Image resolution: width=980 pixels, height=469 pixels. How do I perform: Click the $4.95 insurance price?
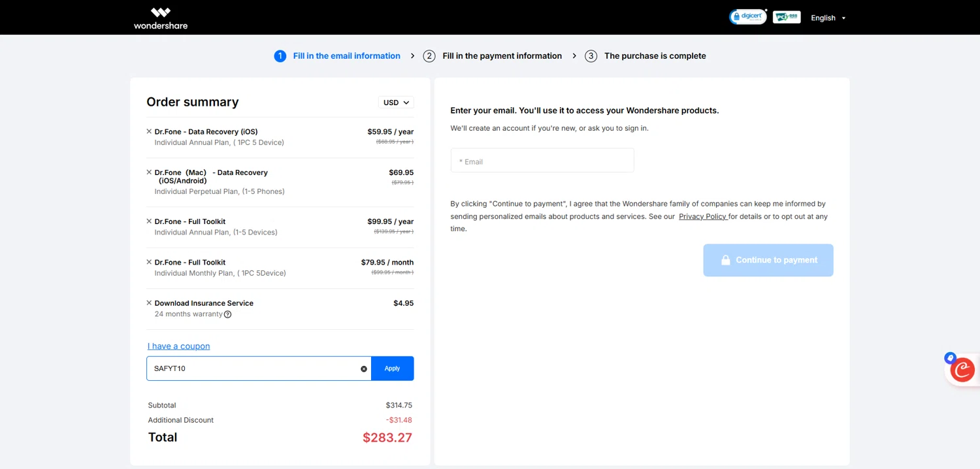[x=404, y=303]
